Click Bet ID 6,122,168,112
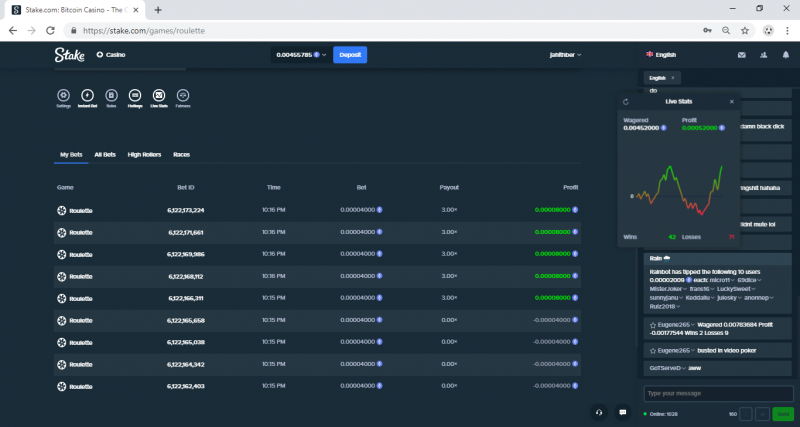Image resolution: width=800 pixels, height=427 pixels. click(186, 277)
